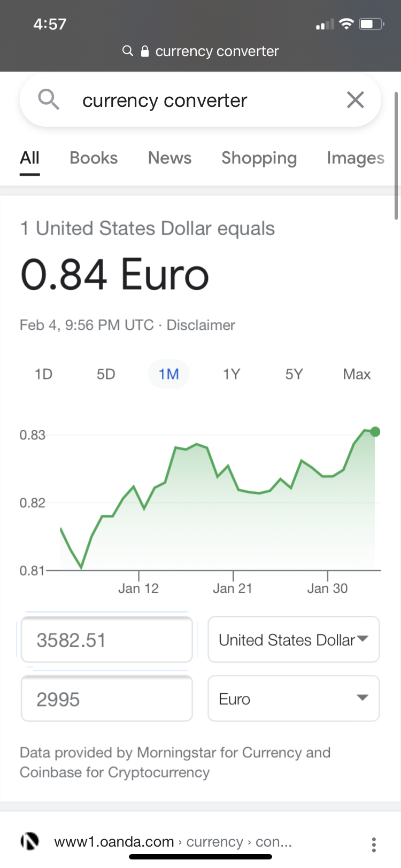The height and width of the screenshot is (868, 401).
Task: Tap the lock icon in address bar
Action: (x=144, y=51)
